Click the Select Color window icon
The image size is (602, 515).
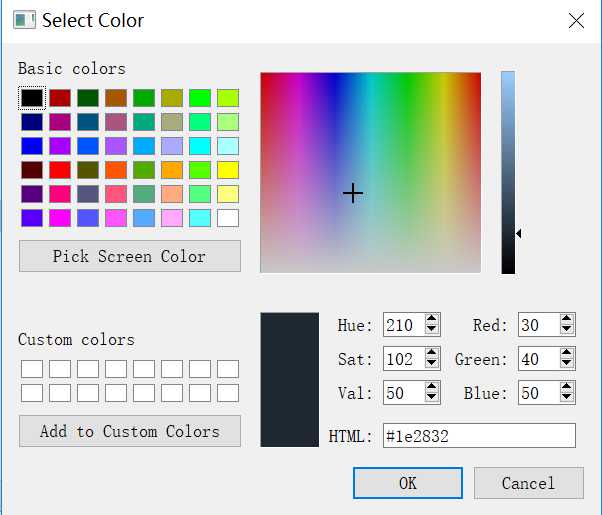pyautogui.click(x=25, y=20)
